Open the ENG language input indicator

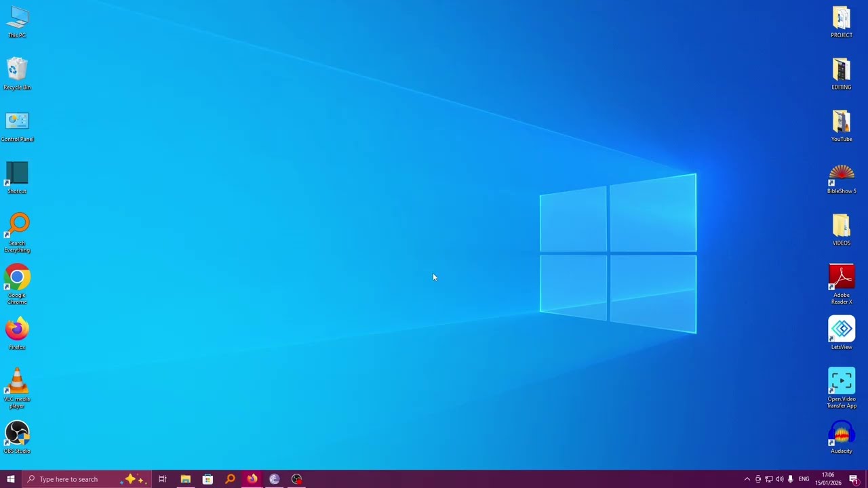[804, 479]
